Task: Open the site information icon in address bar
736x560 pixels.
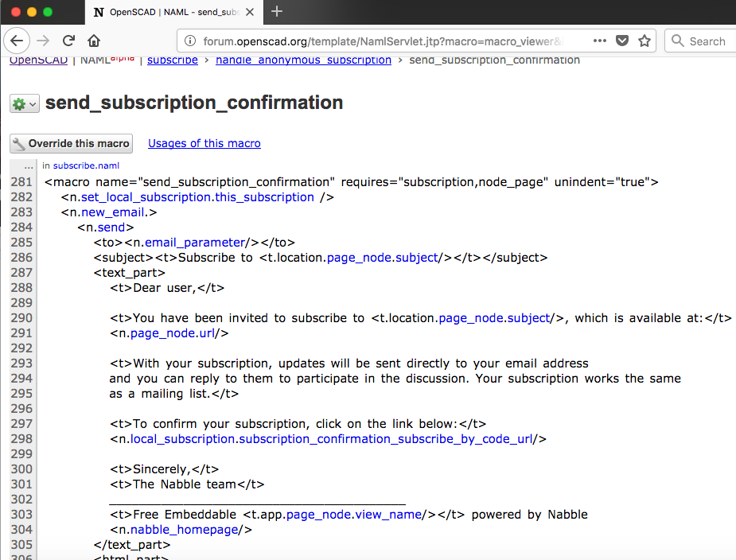Action: [189, 41]
